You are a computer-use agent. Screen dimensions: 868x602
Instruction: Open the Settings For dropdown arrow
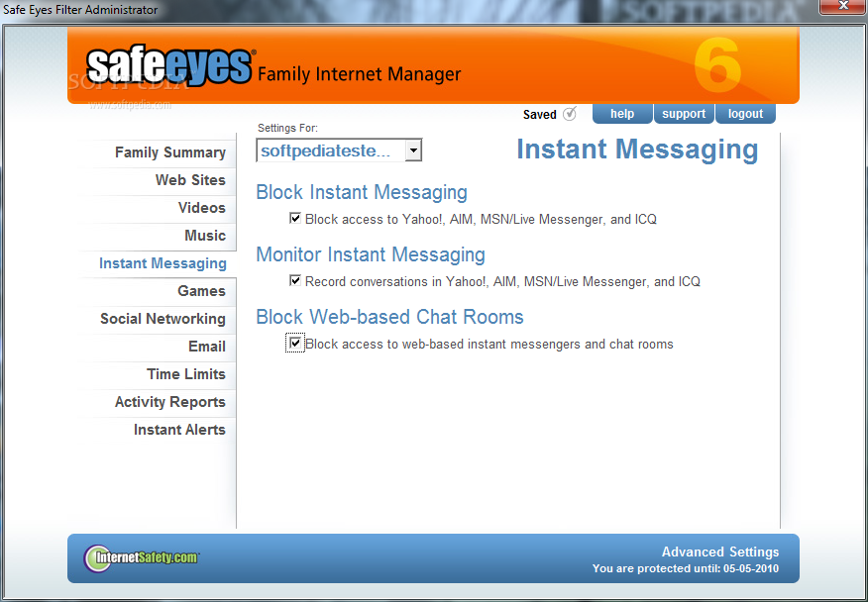[x=413, y=150]
